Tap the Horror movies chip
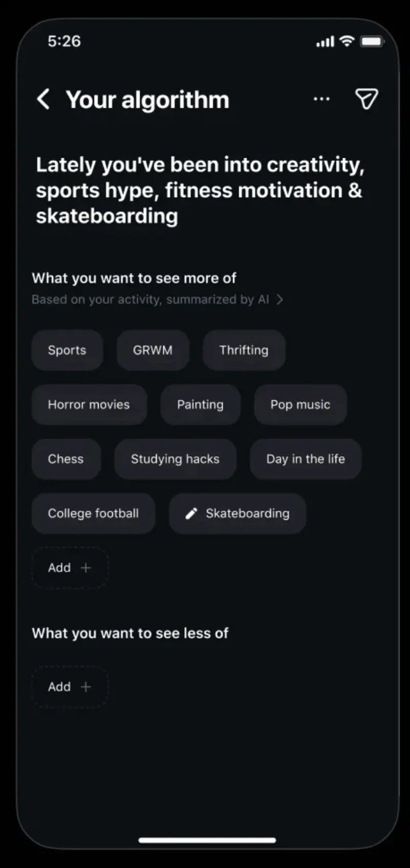The image size is (410, 868). [89, 405]
